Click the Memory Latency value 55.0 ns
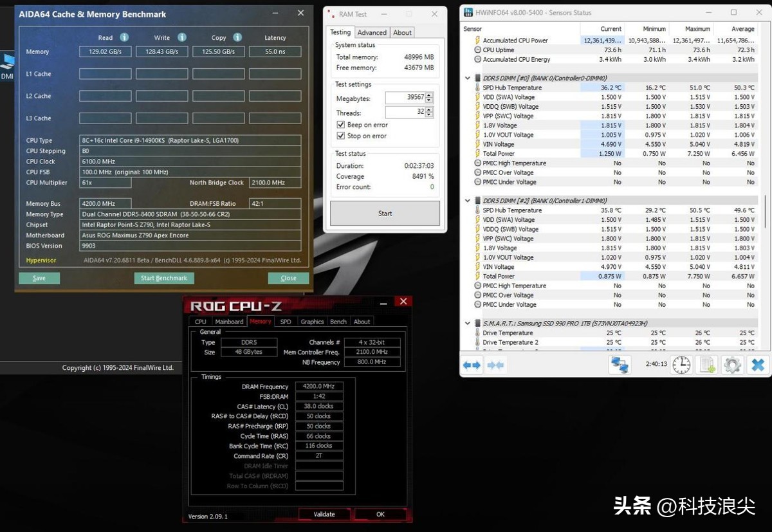The image size is (772, 532). coord(275,51)
